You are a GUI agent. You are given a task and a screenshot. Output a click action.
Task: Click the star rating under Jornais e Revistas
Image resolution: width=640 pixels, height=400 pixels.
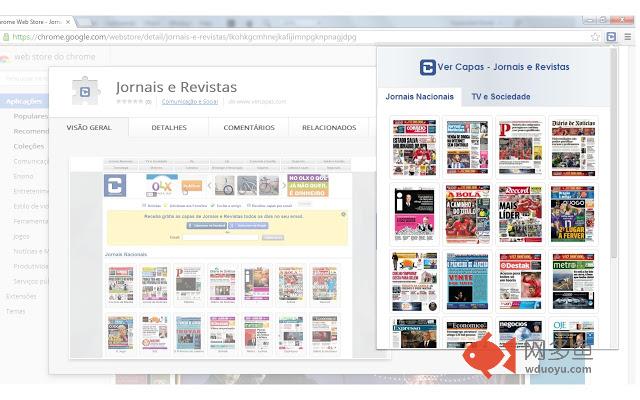click(x=130, y=101)
